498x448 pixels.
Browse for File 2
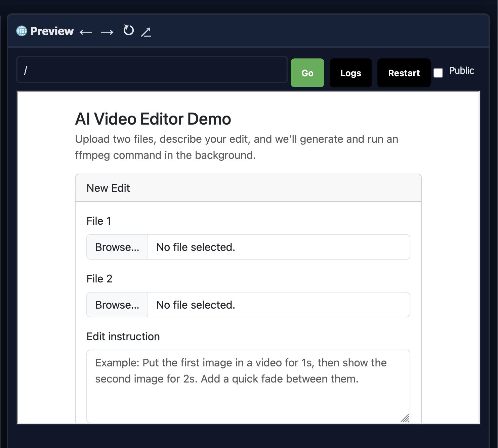117,305
